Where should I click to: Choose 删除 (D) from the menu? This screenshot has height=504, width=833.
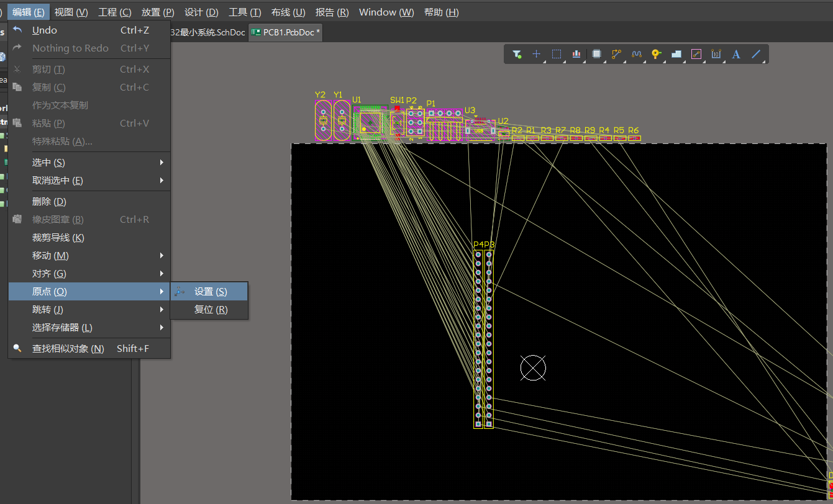pos(89,201)
